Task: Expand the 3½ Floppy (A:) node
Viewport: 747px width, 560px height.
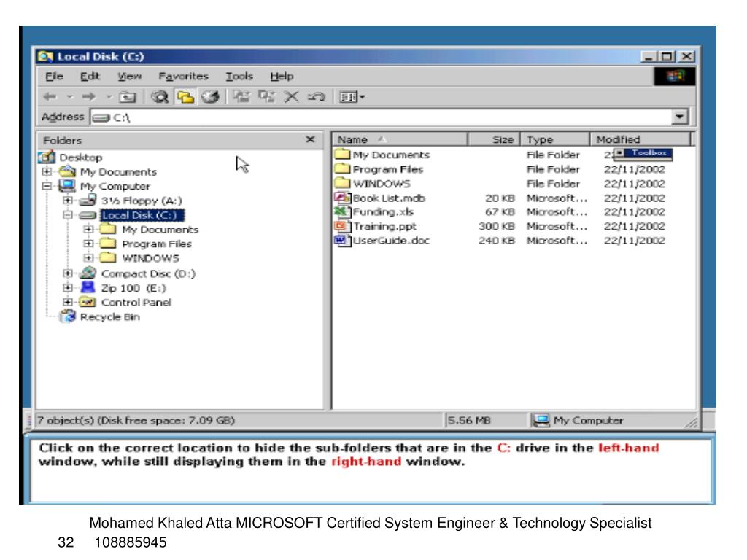Action: [68, 201]
